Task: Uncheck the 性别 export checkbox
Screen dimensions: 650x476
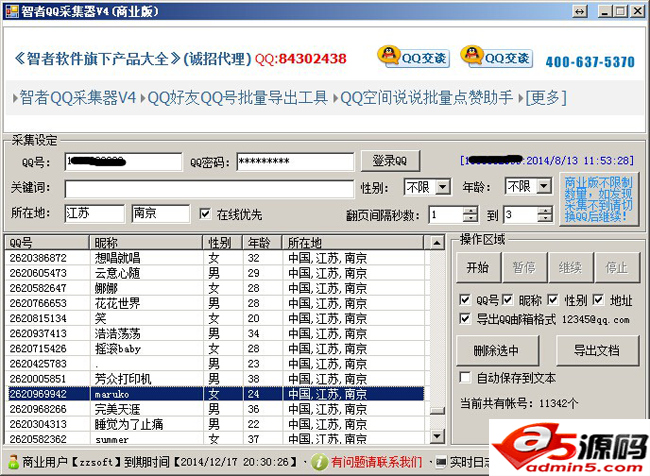Action: [x=553, y=299]
